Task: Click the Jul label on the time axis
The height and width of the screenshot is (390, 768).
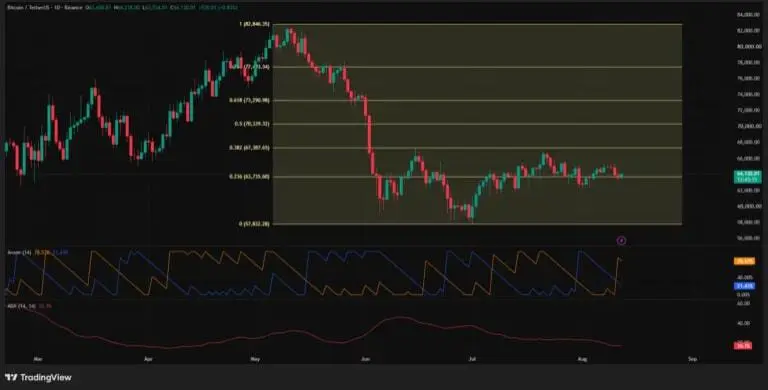Action: point(472,359)
